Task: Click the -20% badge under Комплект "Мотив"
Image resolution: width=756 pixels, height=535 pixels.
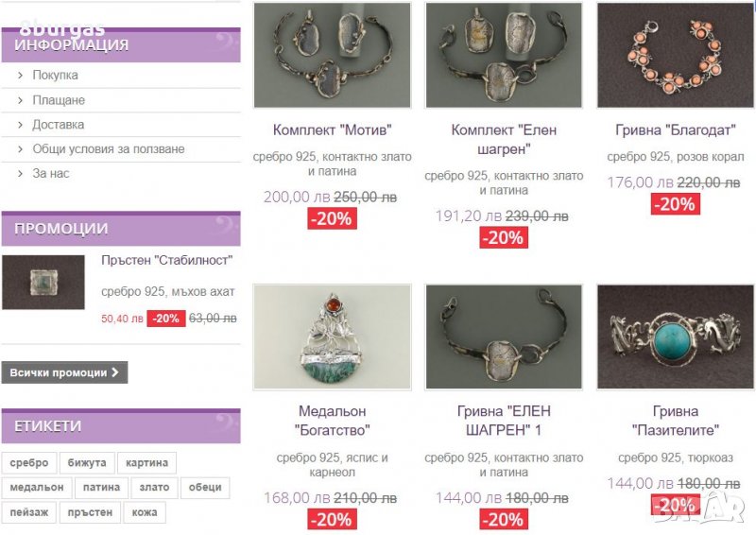Action: click(x=333, y=218)
